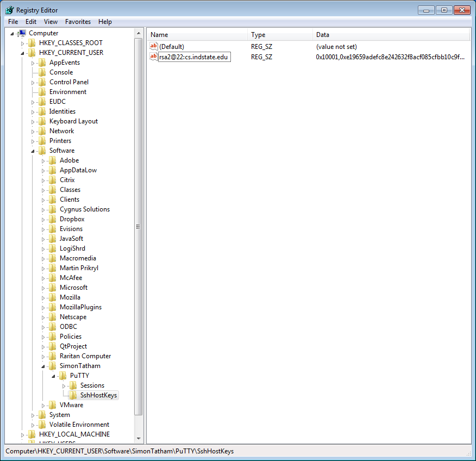Click the tree scrollbar down arrow
The image size is (476, 461).
click(x=139, y=439)
